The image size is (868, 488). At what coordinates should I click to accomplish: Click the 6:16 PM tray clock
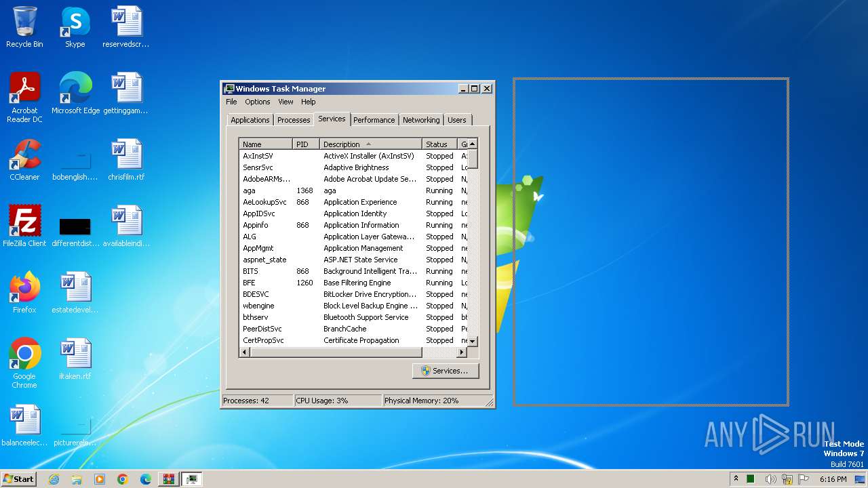(x=833, y=479)
